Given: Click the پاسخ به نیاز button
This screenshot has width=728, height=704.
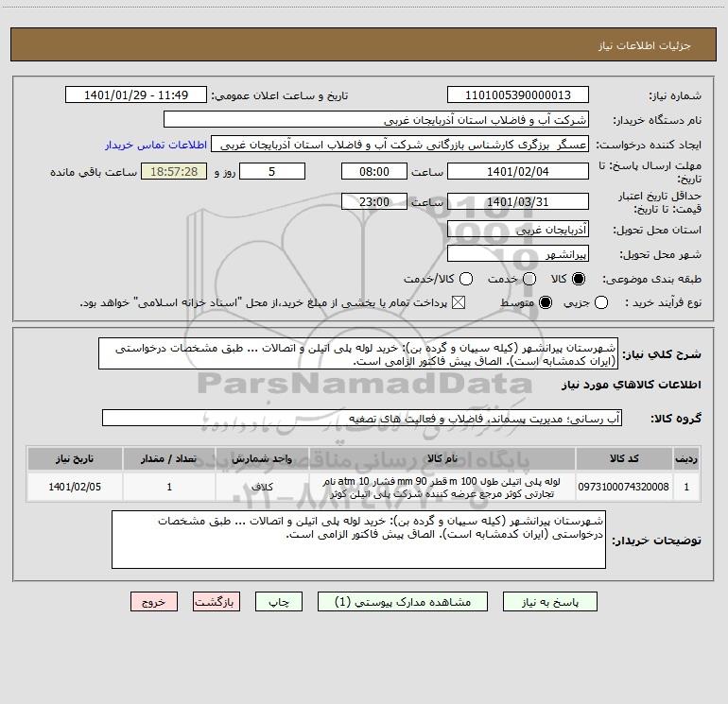Looking at the screenshot, I should click(550, 602).
